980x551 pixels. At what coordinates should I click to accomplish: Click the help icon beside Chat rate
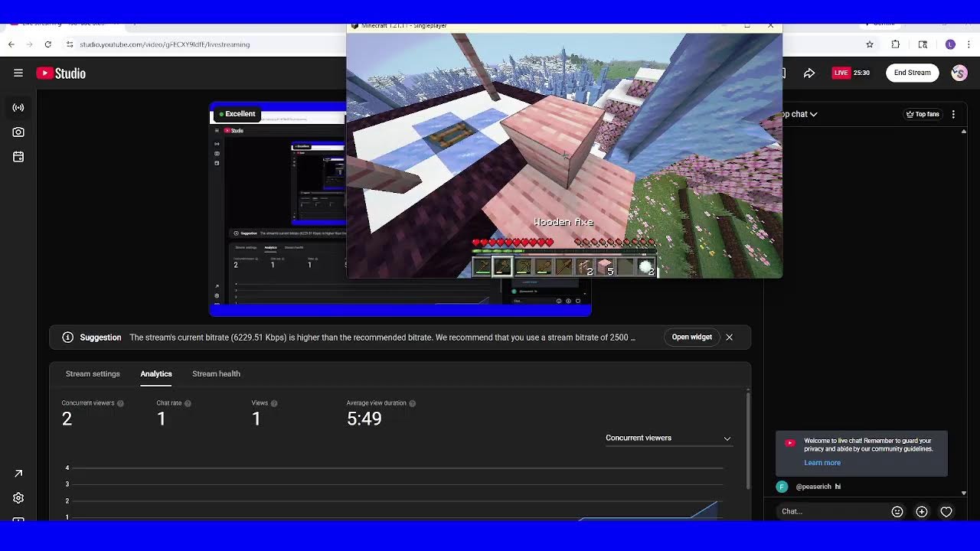pos(188,403)
